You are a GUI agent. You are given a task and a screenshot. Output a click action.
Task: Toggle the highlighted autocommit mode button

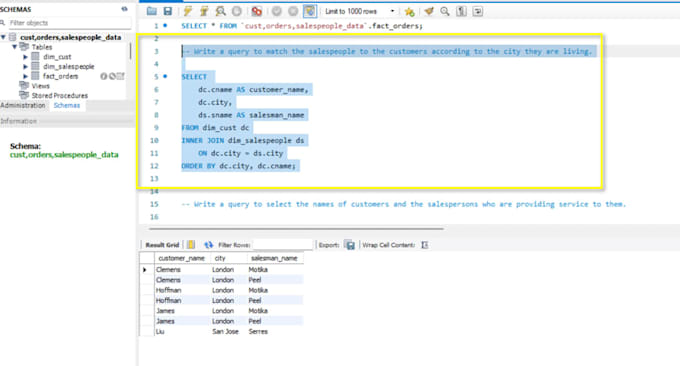point(310,11)
